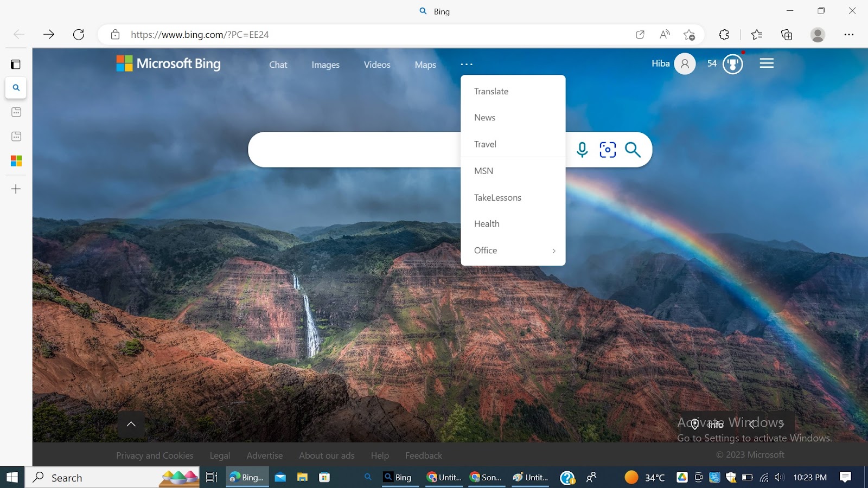This screenshot has width=868, height=488.
Task: Open the Windows notification center
Action: (845, 477)
